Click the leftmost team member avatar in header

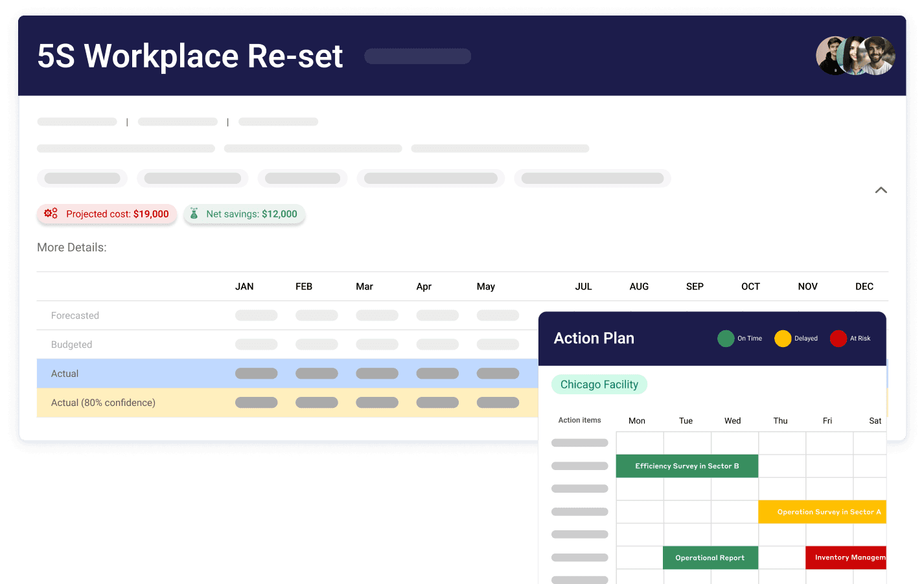(x=829, y=56)
